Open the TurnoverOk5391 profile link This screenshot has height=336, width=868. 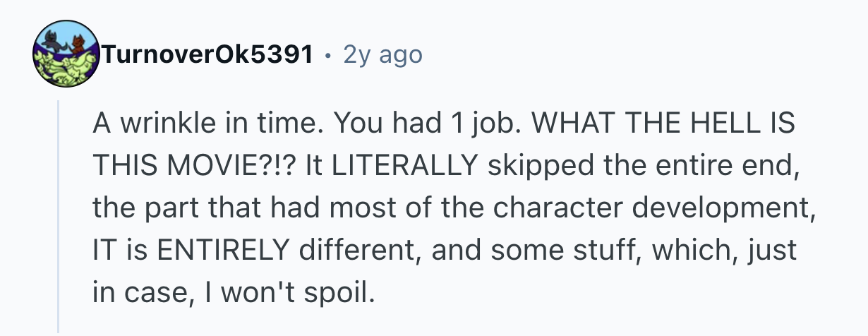pyautogui.click(x=208, y=54)
